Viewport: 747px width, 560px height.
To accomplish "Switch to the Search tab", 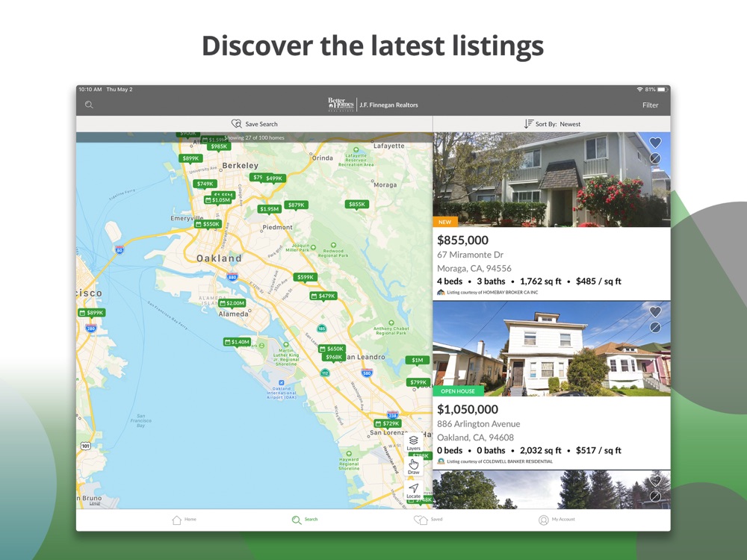I will (305, 520).
